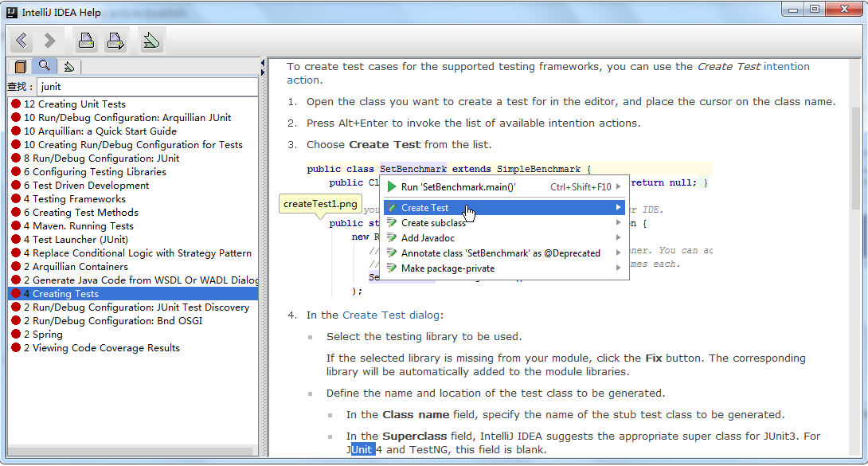Switch to the table of contents tab

(21, 66)
